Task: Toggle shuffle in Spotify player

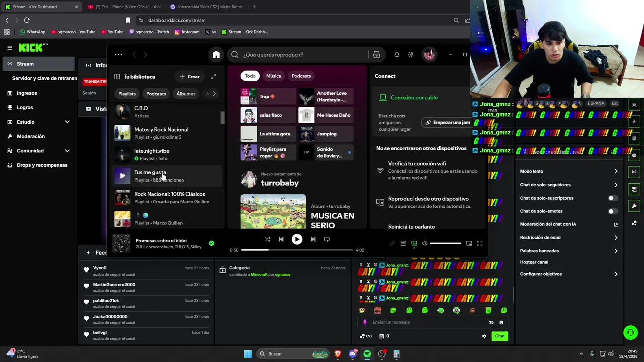Action: click(267, 239)
